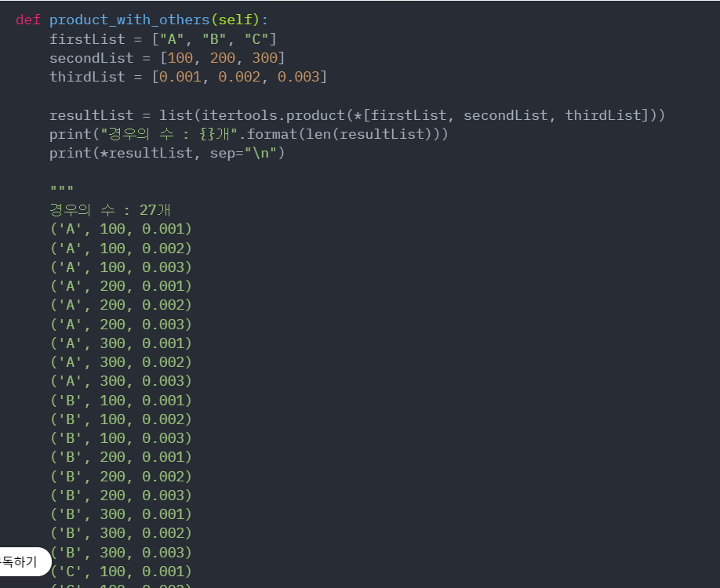Click the opening triple-quote docstring marker

[61, 189]
